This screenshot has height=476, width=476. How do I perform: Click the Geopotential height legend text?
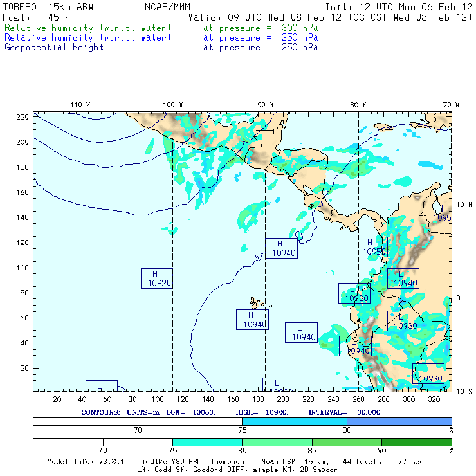[54, 47]
